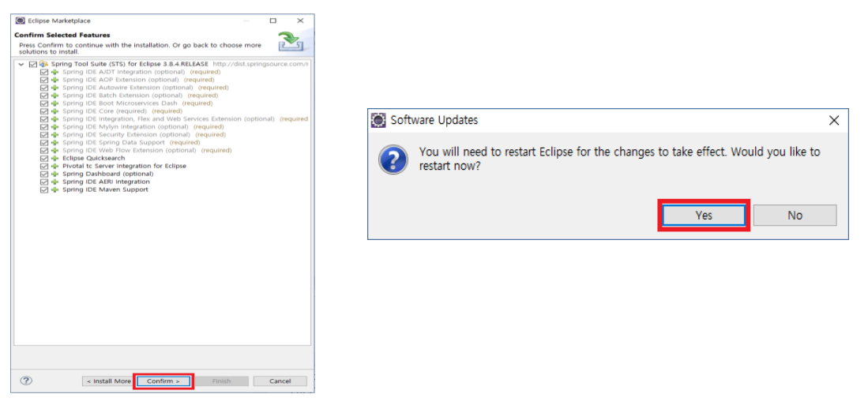Click the plus icon beside Spring IDE Web Flow Extension
868x409 pixels.
coord(54,151)
